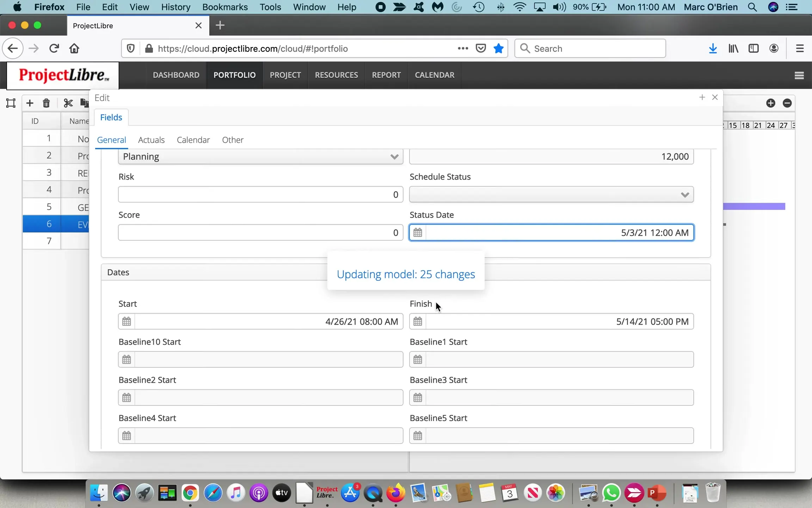Open Finish date calendar picker icon

(418, 321)
